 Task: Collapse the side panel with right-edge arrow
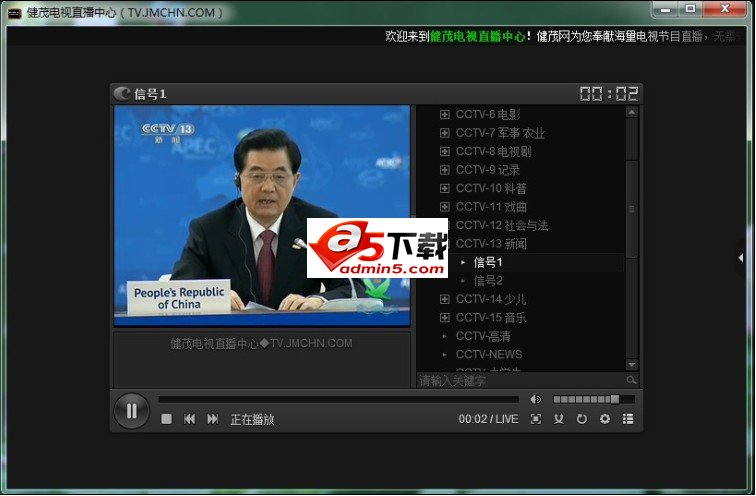741,257
